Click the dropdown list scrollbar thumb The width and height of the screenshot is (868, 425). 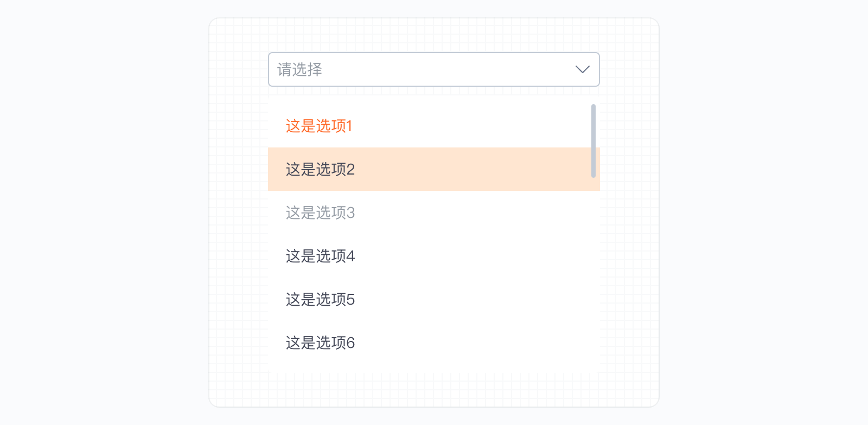coord(593,141)
